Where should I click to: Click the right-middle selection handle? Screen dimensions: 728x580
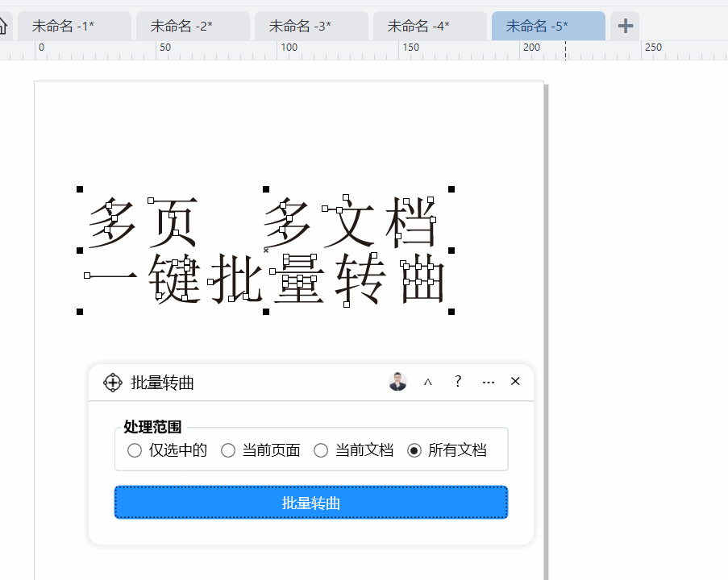coord(451,251)
